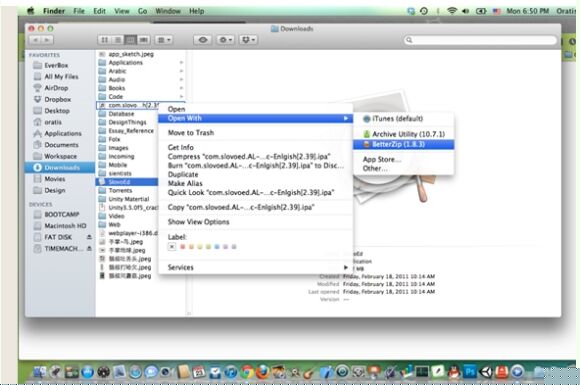
Task: Go back with the toolbar back arrow
Action: click(x=36, y=40)
